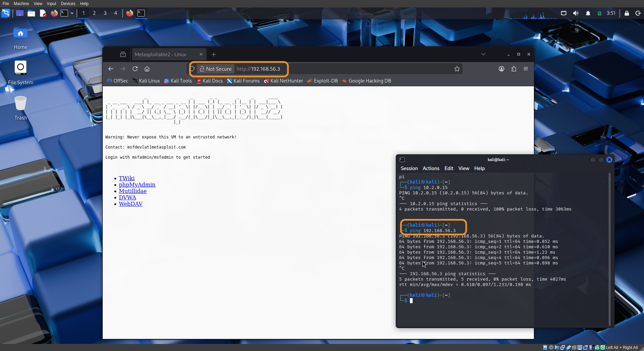Close the Metasploitable2 tab
Viewport: 644px width, 351px height.
[201, 54]
